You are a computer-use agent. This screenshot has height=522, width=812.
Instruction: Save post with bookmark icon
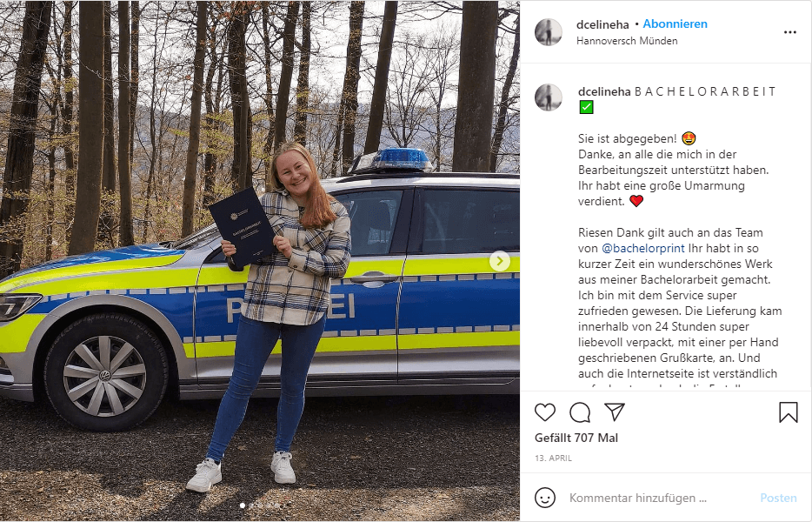tap(789, 412)
